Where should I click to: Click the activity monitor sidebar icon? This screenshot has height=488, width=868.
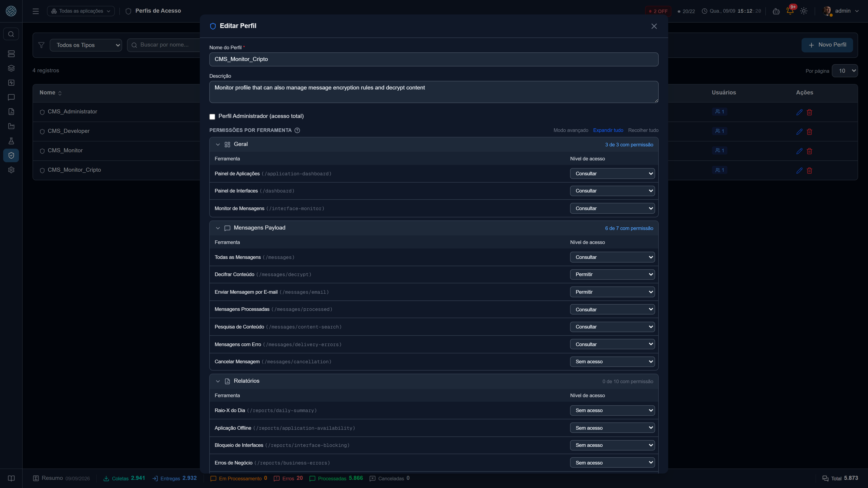11,83
